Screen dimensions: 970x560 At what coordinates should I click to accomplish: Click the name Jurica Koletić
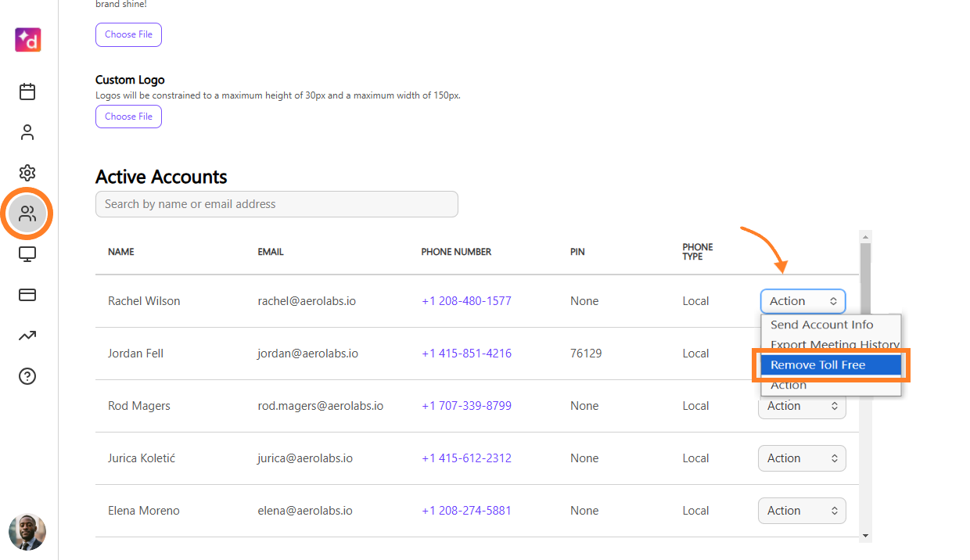point(142,458)
